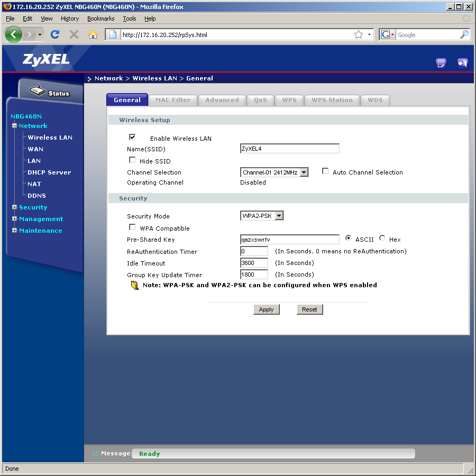Viewport: 476px width, 476px height.
Task: Click the ReAuthentication Timer field
Action: click(254, 251)
